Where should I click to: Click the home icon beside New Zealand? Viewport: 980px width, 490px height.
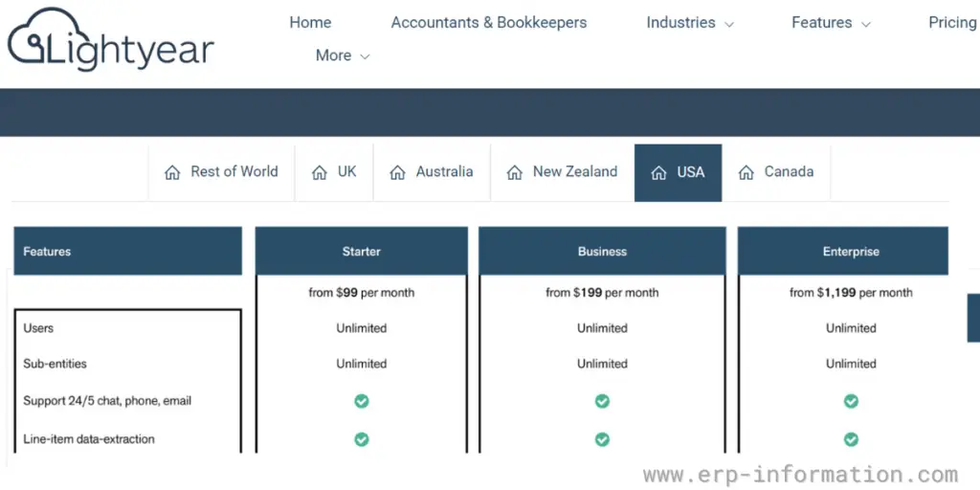(x=514, y=172)
